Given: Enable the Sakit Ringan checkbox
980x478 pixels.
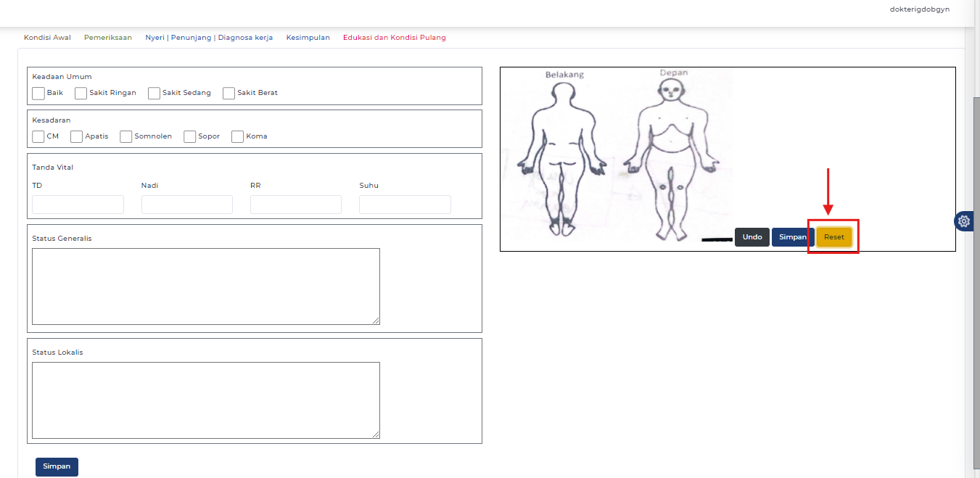Looking at the screenshot, I should tap(80, 93).
